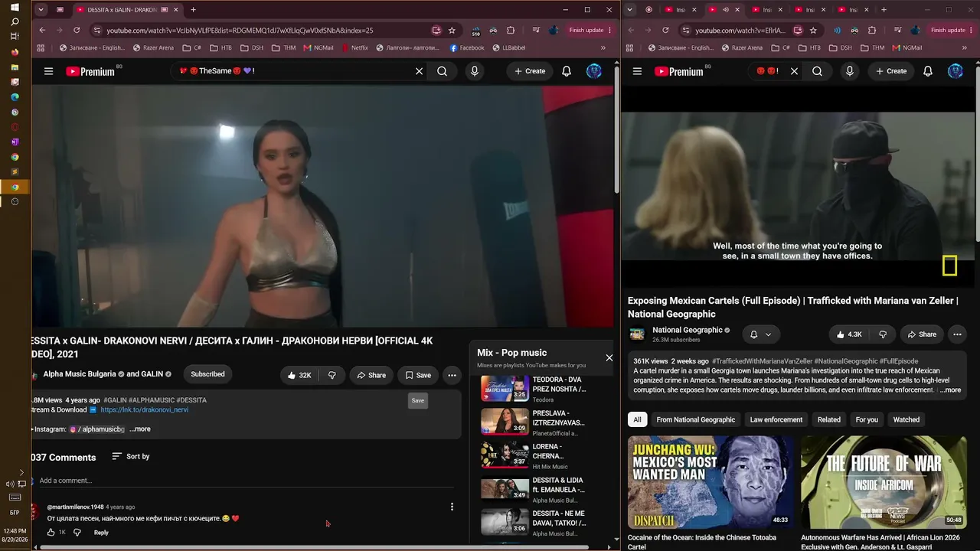Open the Sort by comments menu
The height and width of the screenshot is (551, 980).
pyautogui.click(x=130, y=456)
